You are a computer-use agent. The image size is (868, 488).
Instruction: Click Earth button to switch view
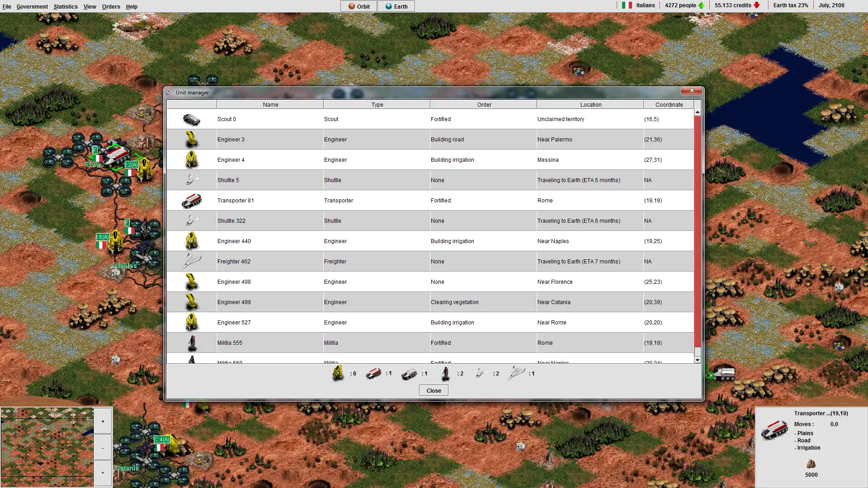click(x=396, y=7)
